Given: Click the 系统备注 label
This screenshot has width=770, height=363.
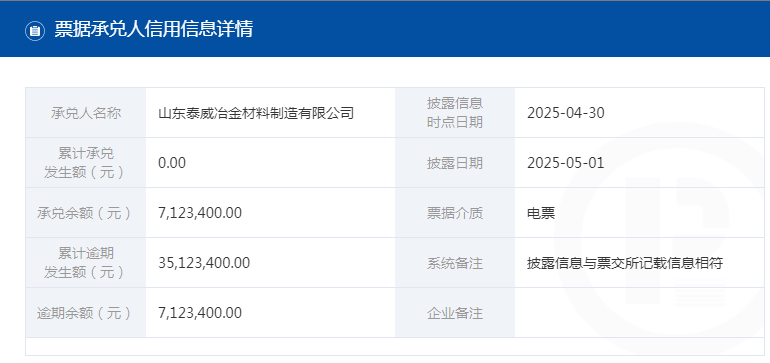Looking at the screenshot, I should coord(455,264).
